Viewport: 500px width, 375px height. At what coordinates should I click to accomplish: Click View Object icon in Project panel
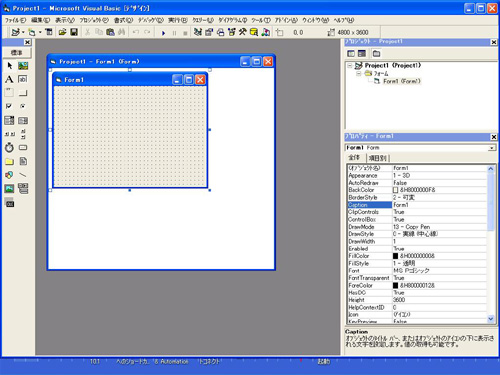pyautogui.click(x=362, y=53)
